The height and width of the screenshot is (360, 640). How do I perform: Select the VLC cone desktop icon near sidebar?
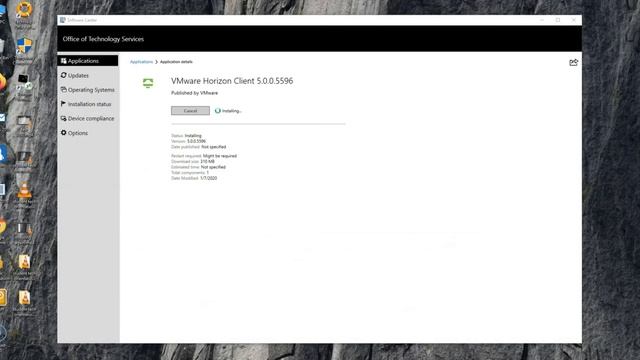pyautogui.click(x=24, y=190)
